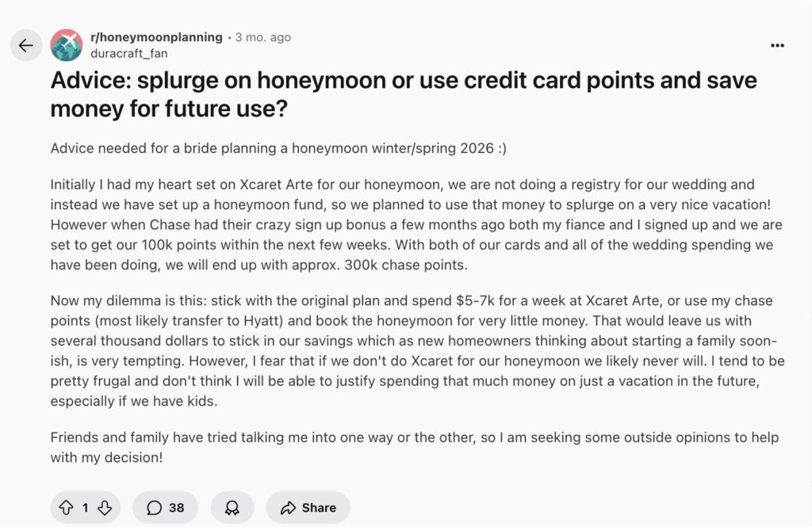Open comments via the speech bubble icon

154,508
